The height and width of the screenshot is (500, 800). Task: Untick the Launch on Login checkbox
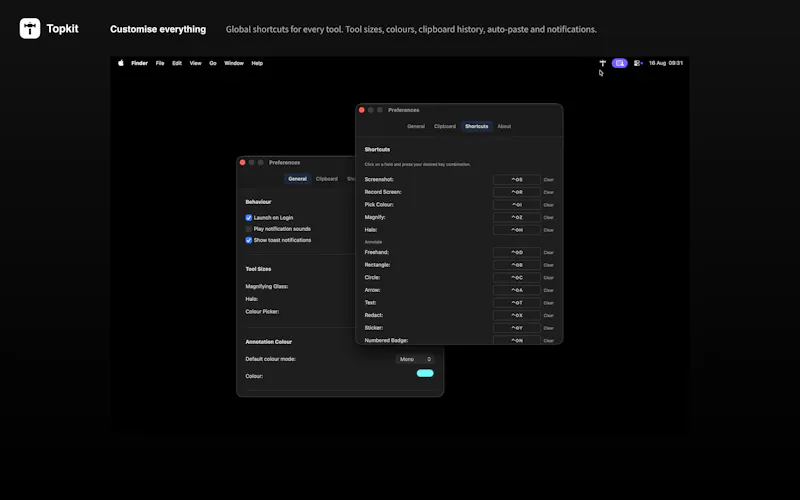point(248,218)
